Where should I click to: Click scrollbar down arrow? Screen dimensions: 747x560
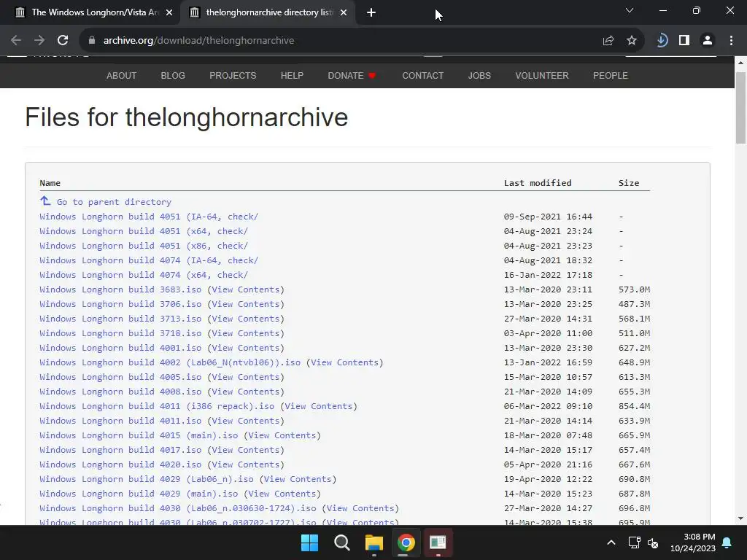click(x=740, y=518)
